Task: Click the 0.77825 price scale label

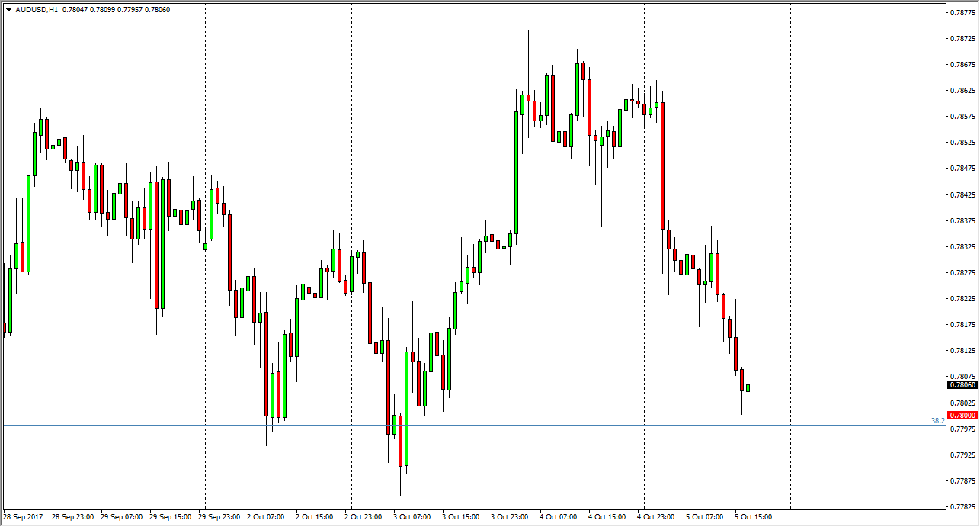Action: click(962, 507)
